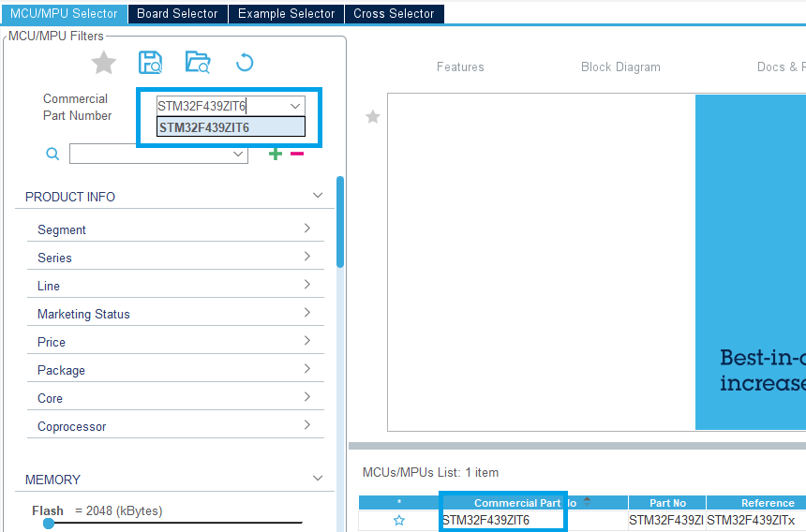Open the Commercial Part Number dropdown arrow

295,106
